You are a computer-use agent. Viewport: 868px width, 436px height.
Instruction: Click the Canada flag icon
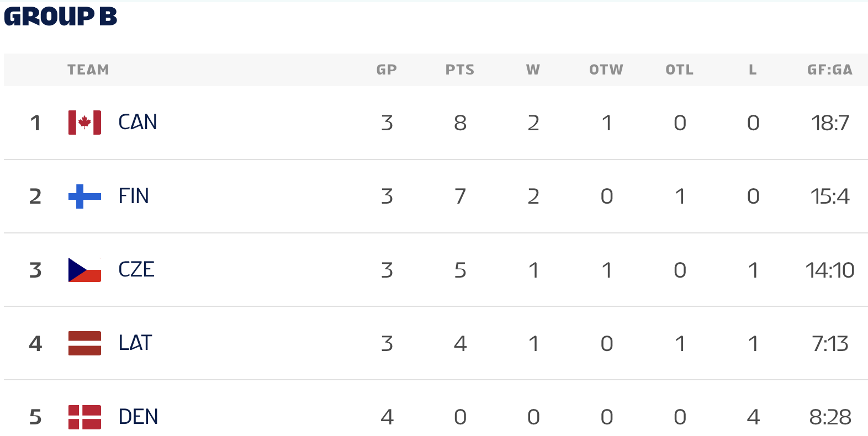pyautogui.click(x=84, y=123)
